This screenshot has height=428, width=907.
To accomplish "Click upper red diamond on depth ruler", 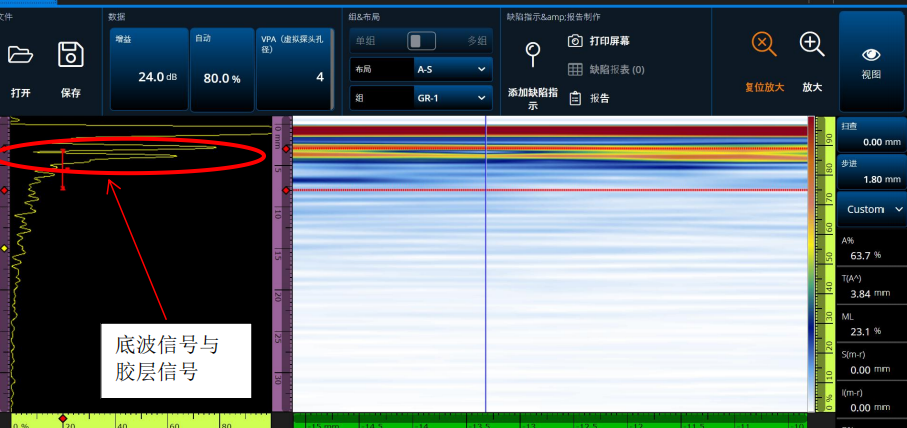I will 286,149.
